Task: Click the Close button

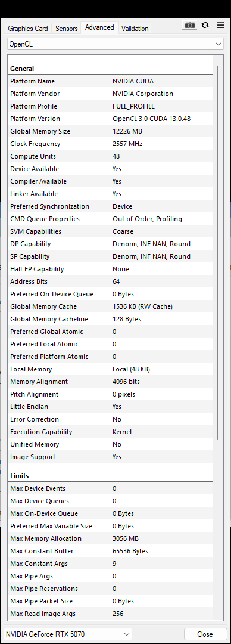Action: [205, 634]
